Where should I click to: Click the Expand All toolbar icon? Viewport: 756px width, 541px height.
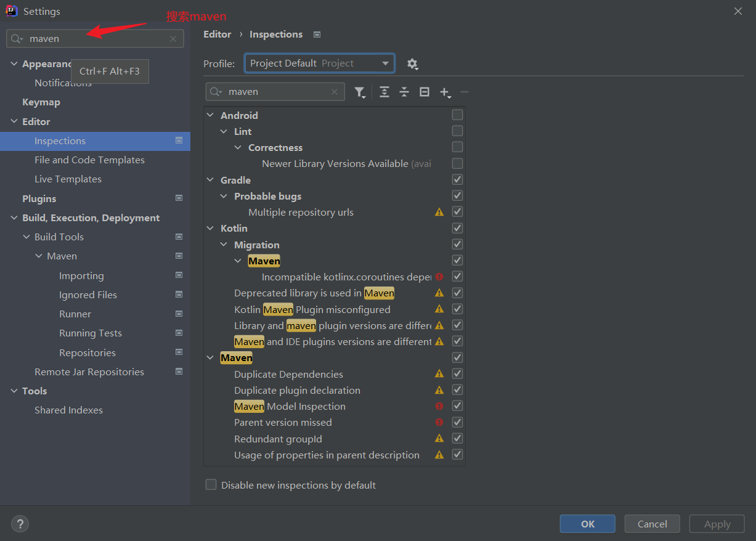pos(384,92)
